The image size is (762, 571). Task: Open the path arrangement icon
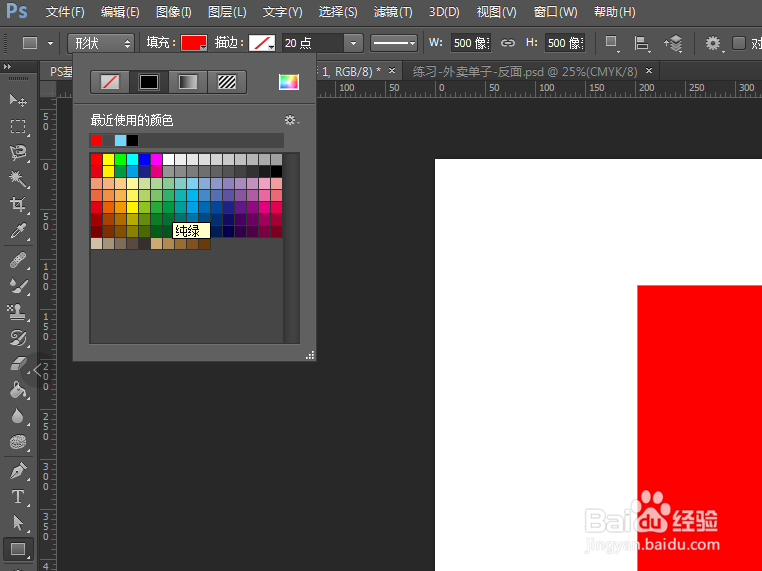674,43
